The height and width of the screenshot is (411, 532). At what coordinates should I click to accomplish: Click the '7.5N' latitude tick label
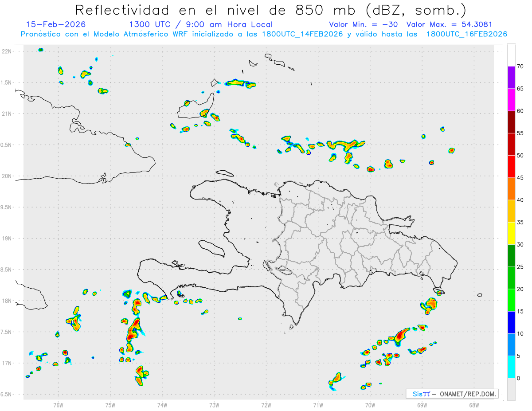tap(7, 332)
